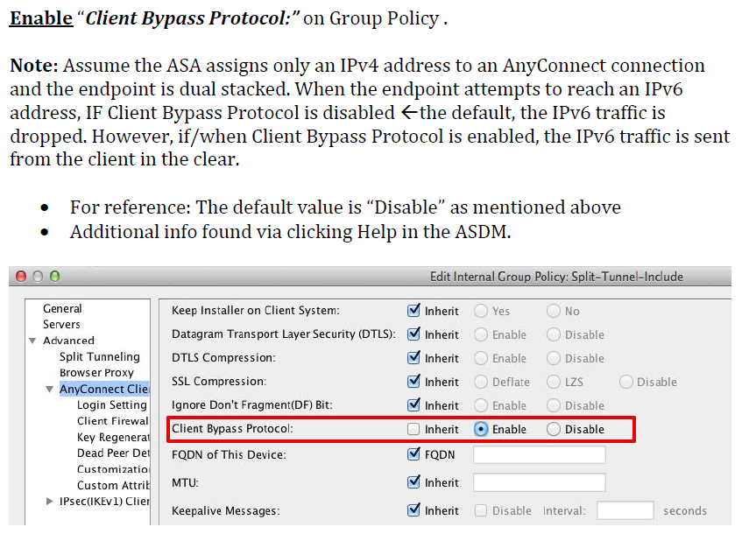
Task: Click the FQDN of This Device field
Action: (539, 454)
